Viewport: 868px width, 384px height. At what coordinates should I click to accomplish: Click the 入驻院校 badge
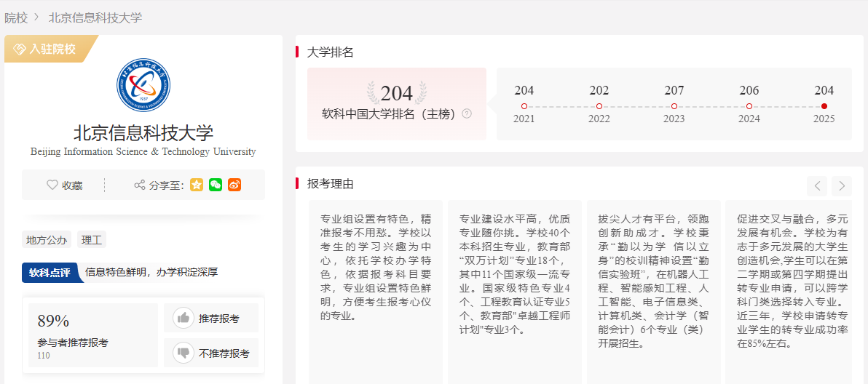coord(52,49)
